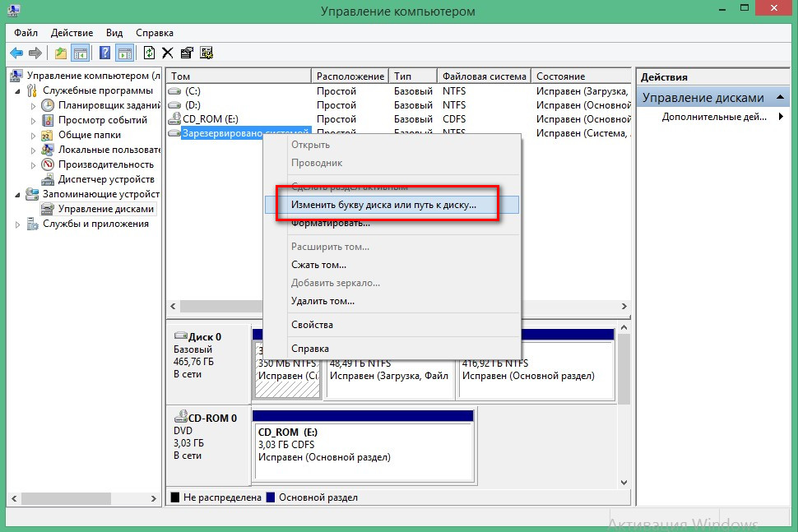Click the blue Help question mark icon
This screenshot has height=532, width=798.
coord(104,53)
